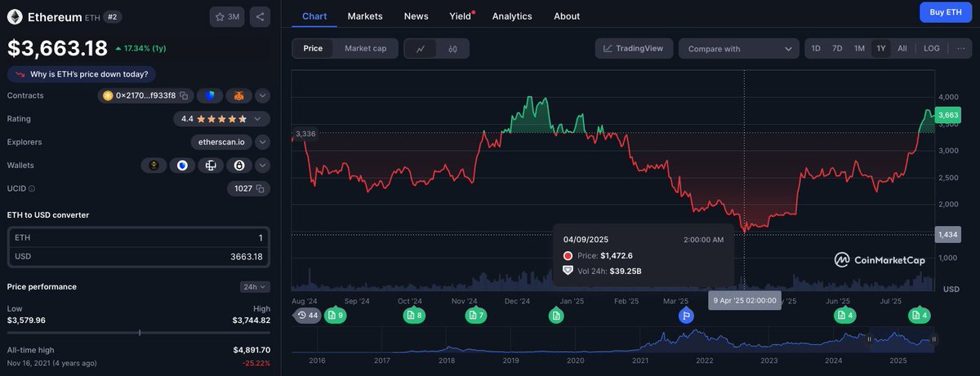Open the news marker labeled 9
980x376 pixels.
coord(336,315)
